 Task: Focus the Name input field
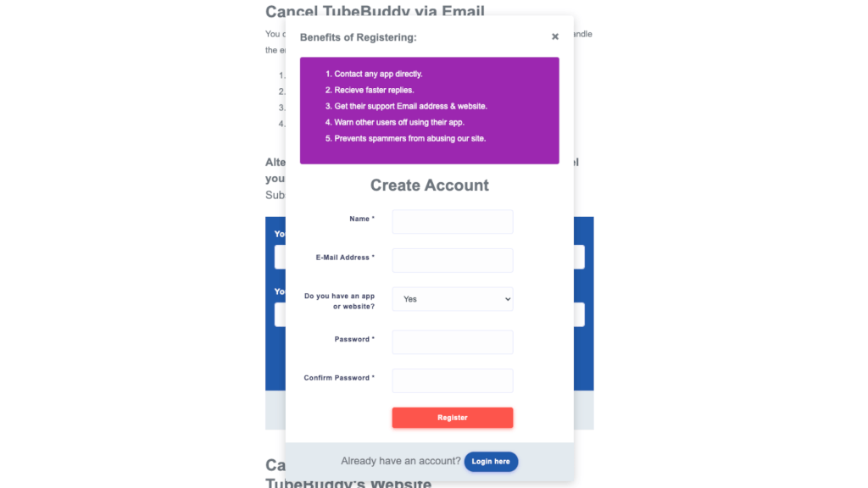click(453, 221)
